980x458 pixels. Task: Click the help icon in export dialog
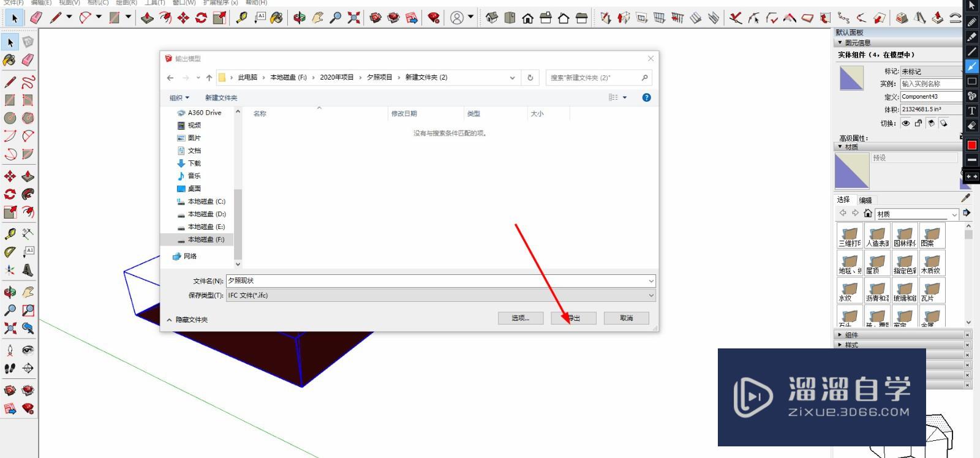point(646,97)
